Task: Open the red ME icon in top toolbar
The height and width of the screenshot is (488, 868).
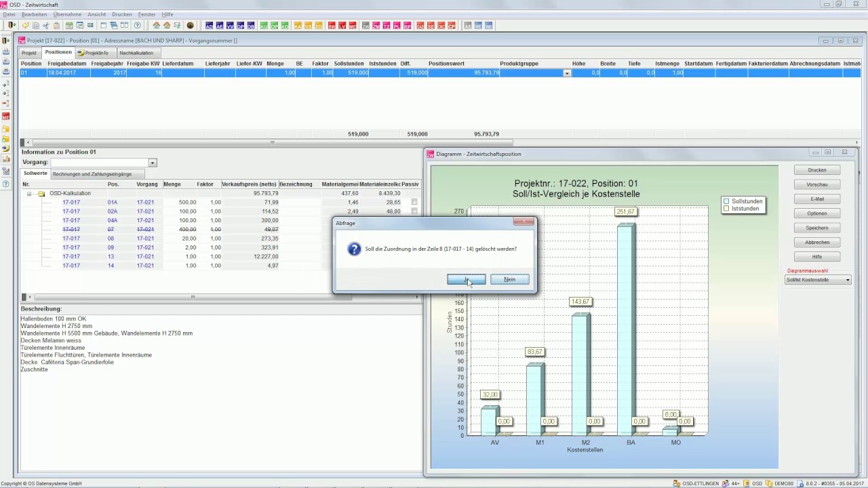Action: 353,26
